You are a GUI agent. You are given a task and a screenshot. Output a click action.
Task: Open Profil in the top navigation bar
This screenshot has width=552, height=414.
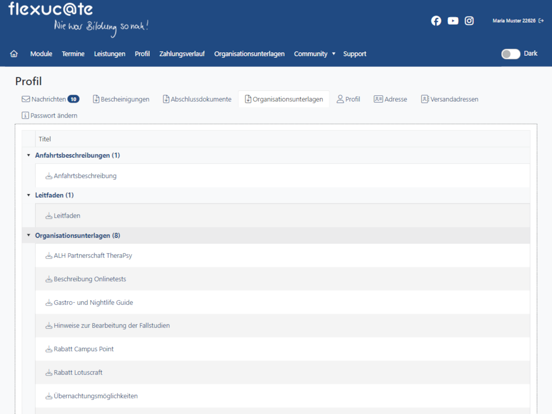pyautogui.click(x=142, y=54)
